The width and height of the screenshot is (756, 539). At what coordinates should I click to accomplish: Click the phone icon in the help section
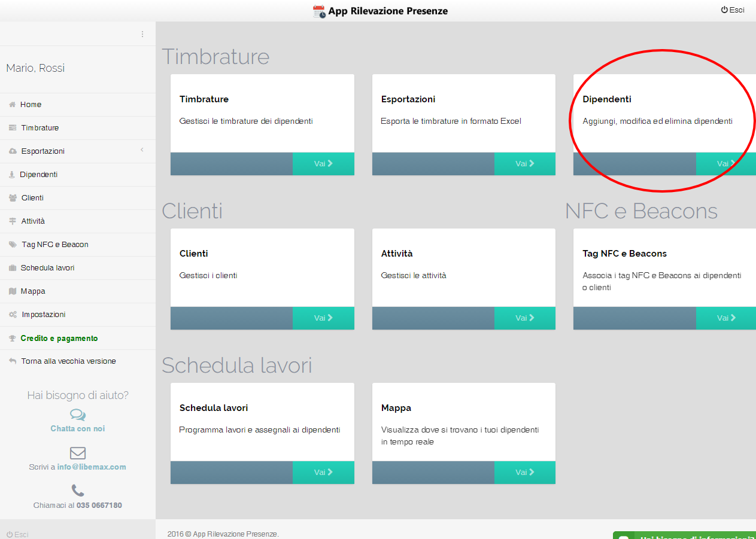[78, 491]
